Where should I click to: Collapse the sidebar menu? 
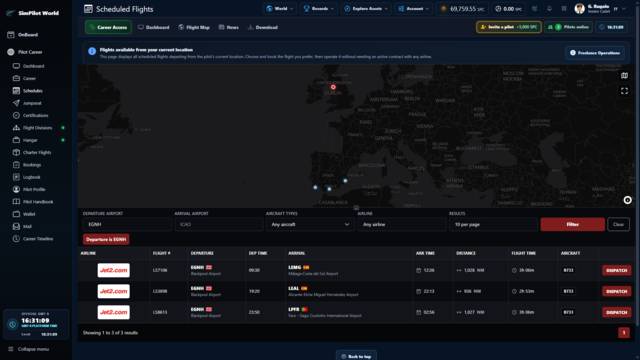(29, 349)
